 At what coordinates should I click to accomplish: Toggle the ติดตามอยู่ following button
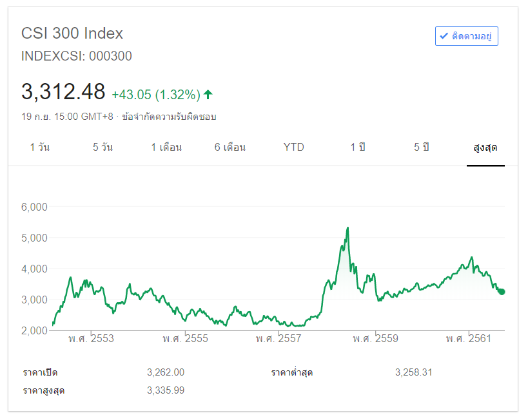pos(466,36)
